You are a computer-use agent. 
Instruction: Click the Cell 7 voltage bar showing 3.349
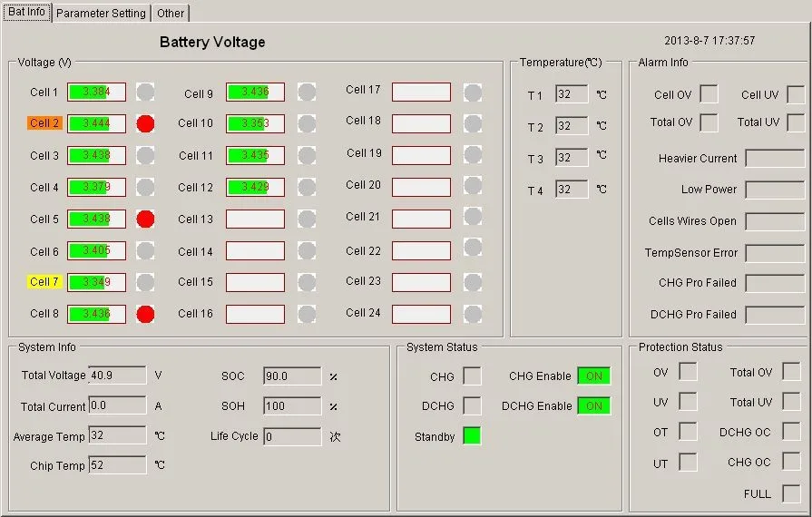tap(96, 282)
